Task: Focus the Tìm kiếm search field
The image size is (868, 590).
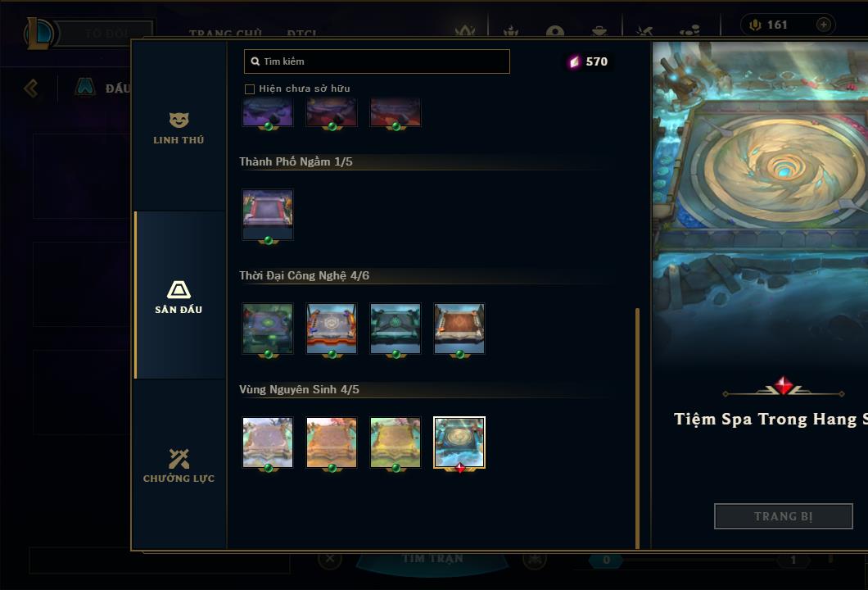Action: (377, 61)
